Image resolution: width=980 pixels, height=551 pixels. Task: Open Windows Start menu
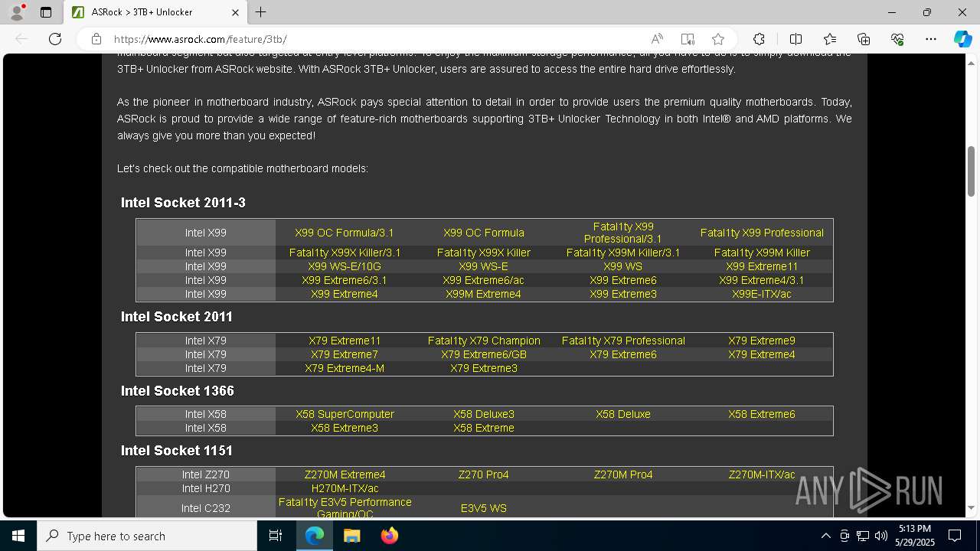coord(18,536)
